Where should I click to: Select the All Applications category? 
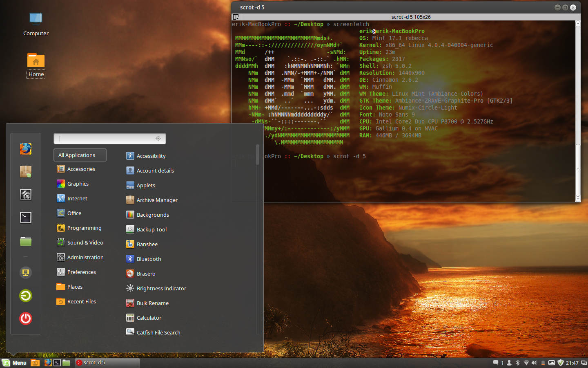coord(80,155)
